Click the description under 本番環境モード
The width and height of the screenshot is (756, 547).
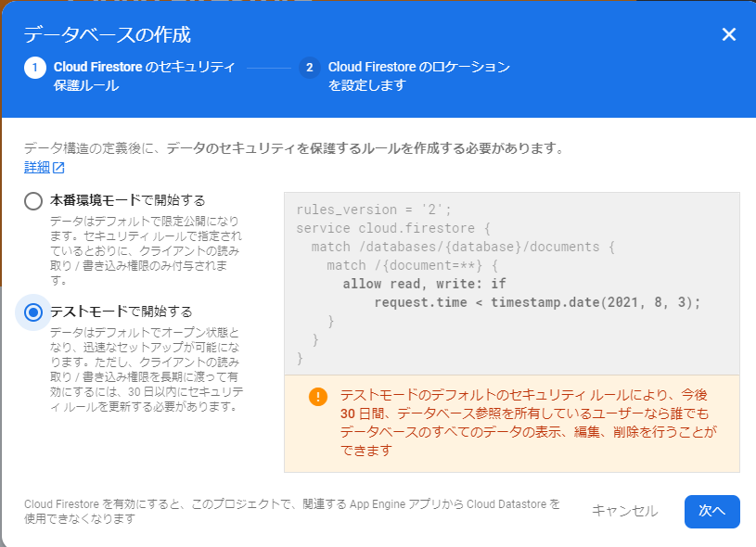tap(146, 250)
